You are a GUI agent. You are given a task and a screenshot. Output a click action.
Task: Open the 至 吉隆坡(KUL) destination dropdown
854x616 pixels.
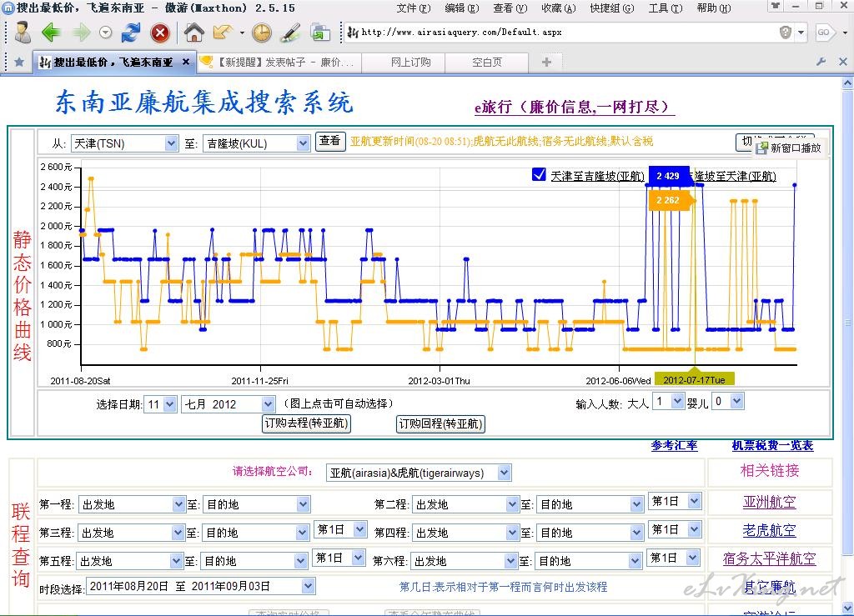(x=257, y=143)
